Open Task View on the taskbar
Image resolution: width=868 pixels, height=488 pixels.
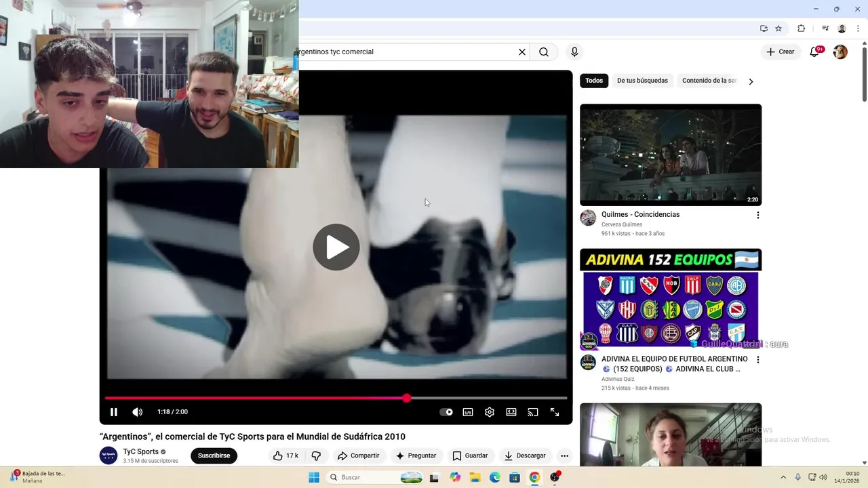[x=434, y=477]
